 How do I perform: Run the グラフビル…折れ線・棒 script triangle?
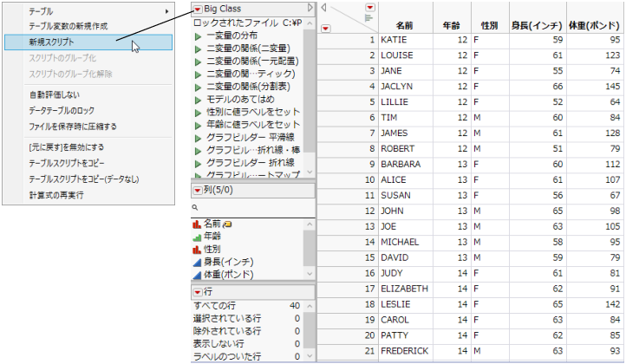198,152
